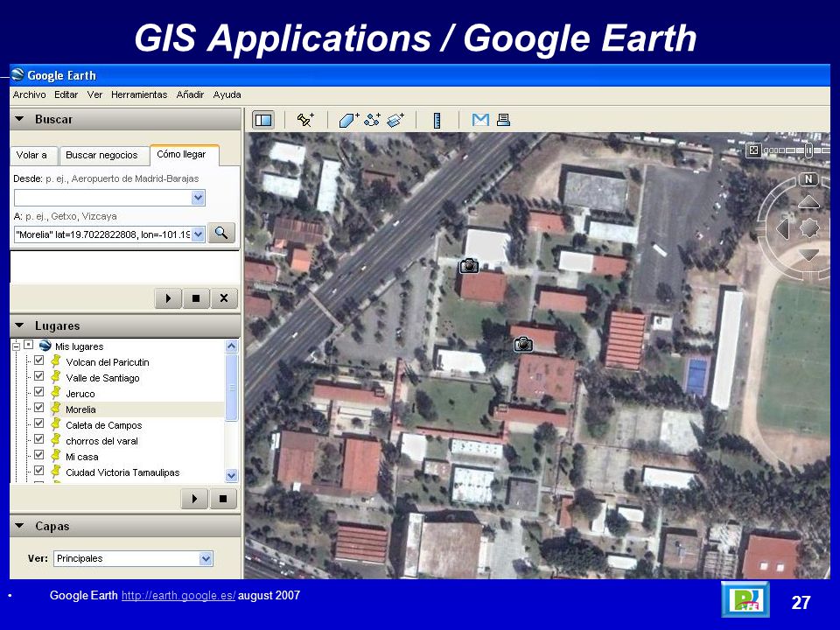Open the Archivo menu
840x630 pixels.
click(x=29, y=94)
